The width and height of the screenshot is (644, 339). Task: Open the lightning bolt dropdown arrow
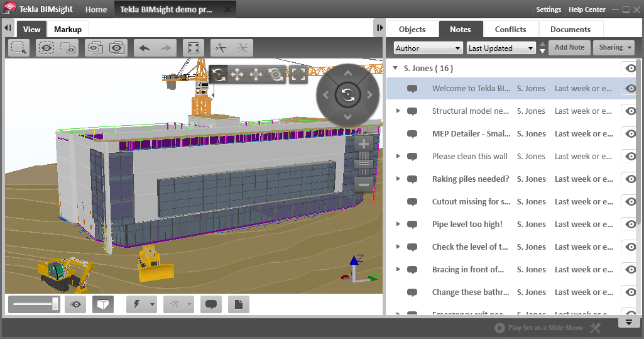[153, 304]
